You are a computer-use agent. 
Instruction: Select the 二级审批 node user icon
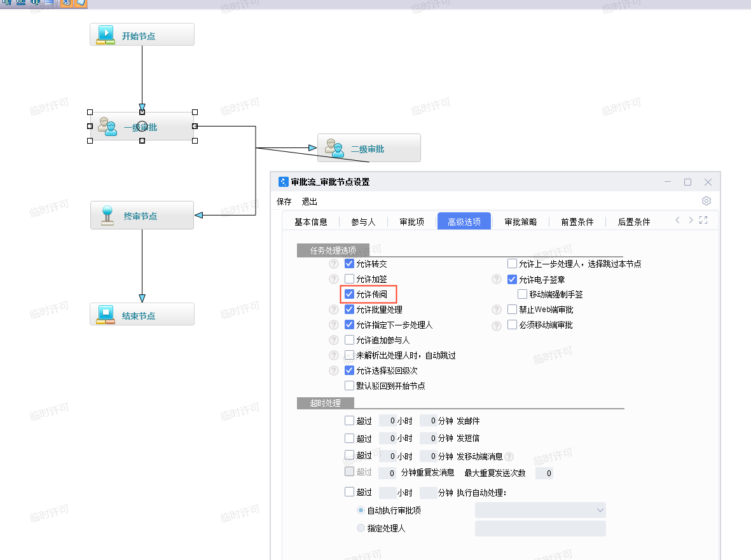pos(334,148)
